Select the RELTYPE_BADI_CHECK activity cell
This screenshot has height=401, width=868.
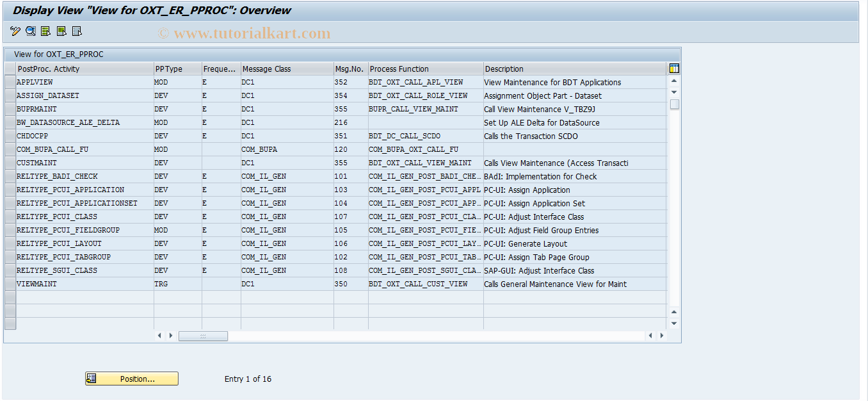84,176
